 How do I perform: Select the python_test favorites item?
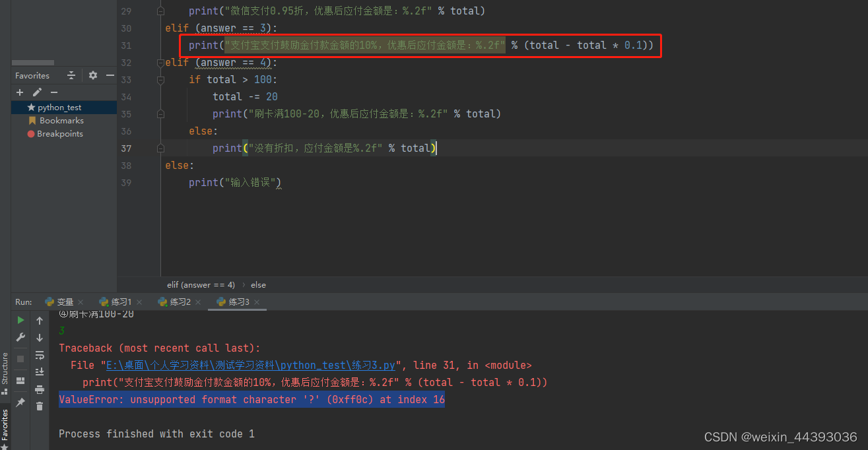(64, 108)
